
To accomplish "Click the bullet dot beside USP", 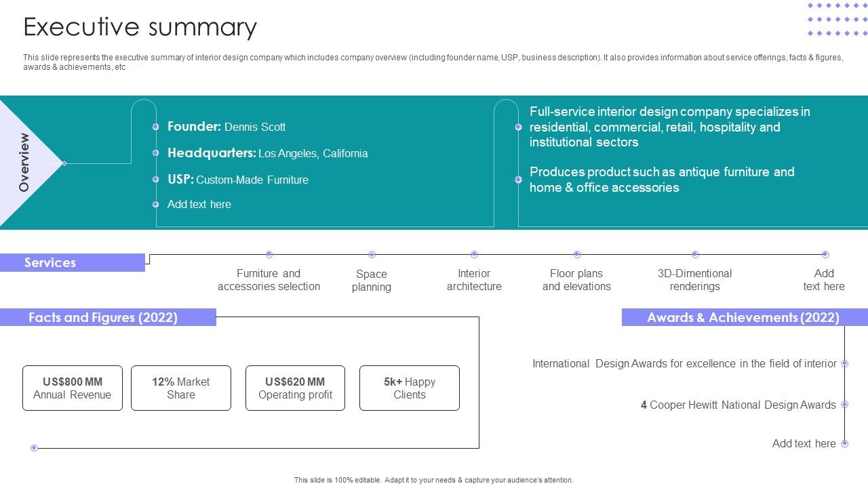I will click(155, 180).
